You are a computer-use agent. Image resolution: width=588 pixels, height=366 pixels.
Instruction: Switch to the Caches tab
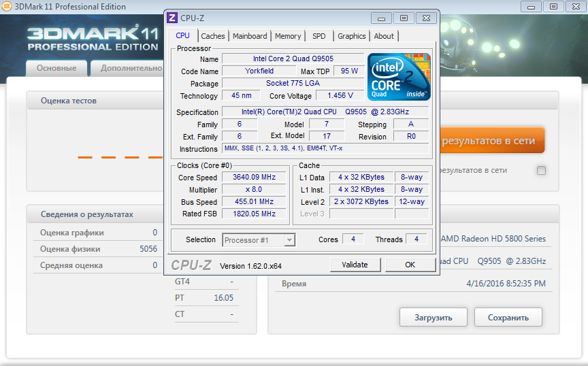click(x=212, y=36)
